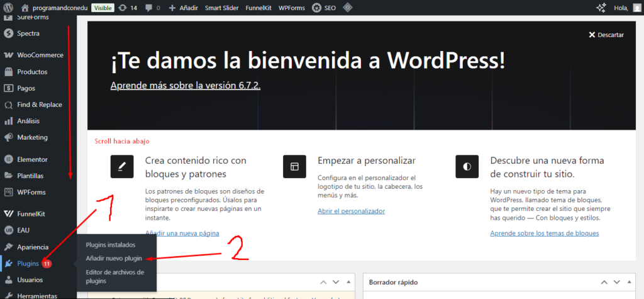
Task: Open Editor de archivos de plugins
Action: (x=115, y=276)
